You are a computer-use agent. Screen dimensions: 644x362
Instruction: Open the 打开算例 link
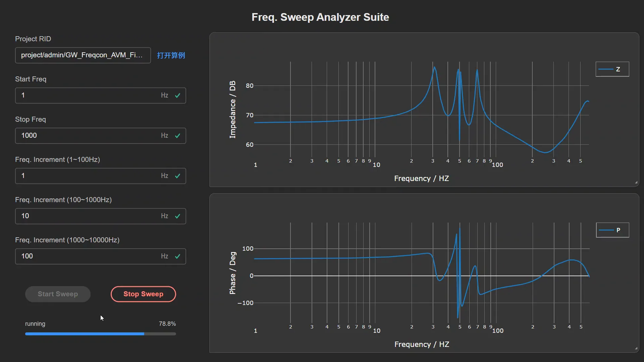pos(171,55)
